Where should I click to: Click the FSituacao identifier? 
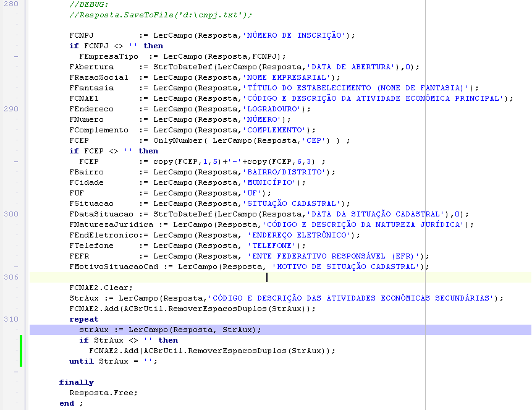tap(91, 204)
